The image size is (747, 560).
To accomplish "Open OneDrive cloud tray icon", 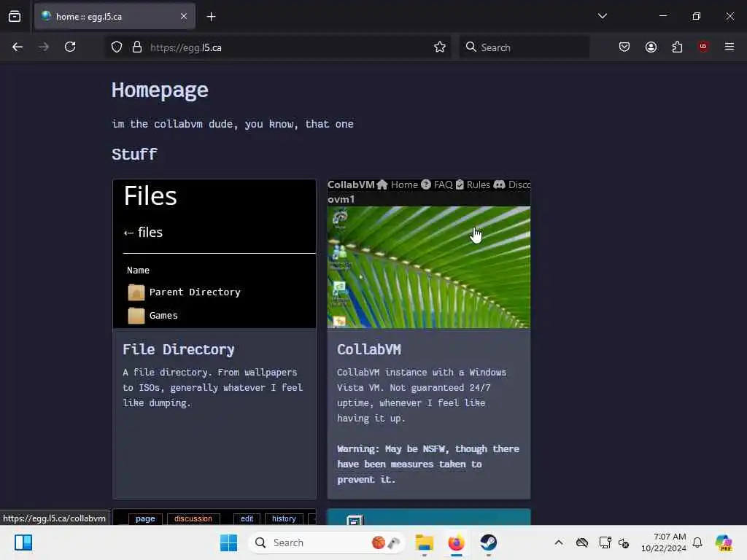I will 581,542.
